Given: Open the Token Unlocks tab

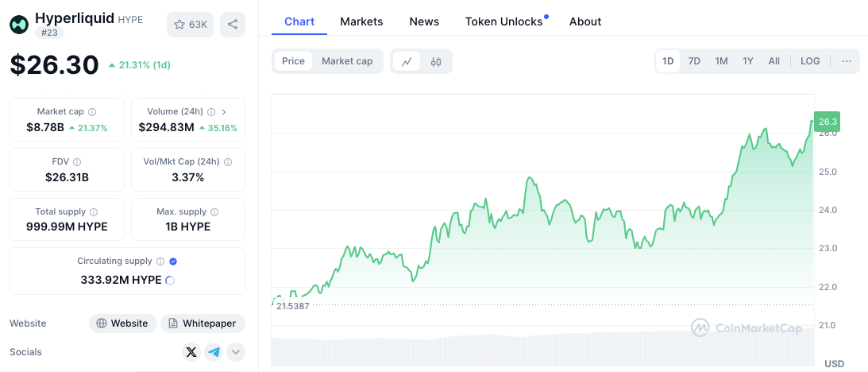Looking at the screenshot, I should point(503,21).
